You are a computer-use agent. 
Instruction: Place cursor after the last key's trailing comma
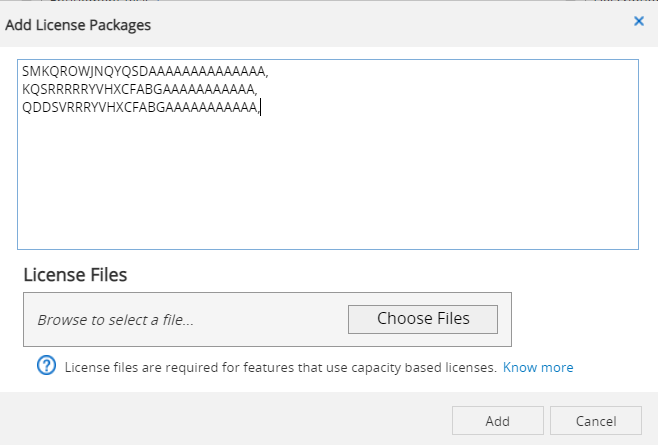[x=261, y=107]
